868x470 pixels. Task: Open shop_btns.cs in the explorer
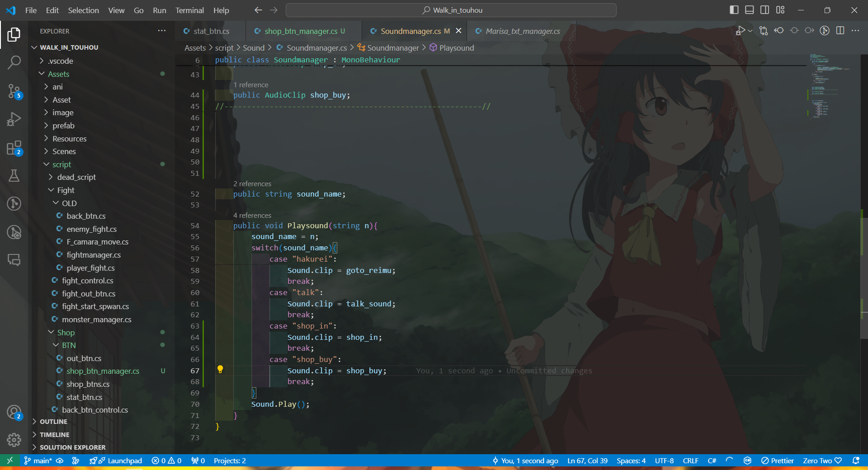coord(88,384)
